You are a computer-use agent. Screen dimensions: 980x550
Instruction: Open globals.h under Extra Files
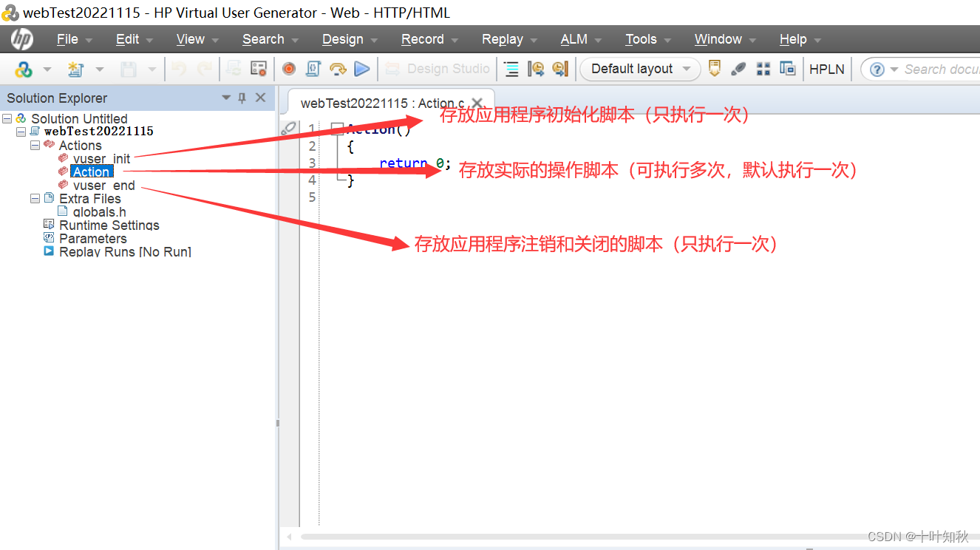pos(99,211)
